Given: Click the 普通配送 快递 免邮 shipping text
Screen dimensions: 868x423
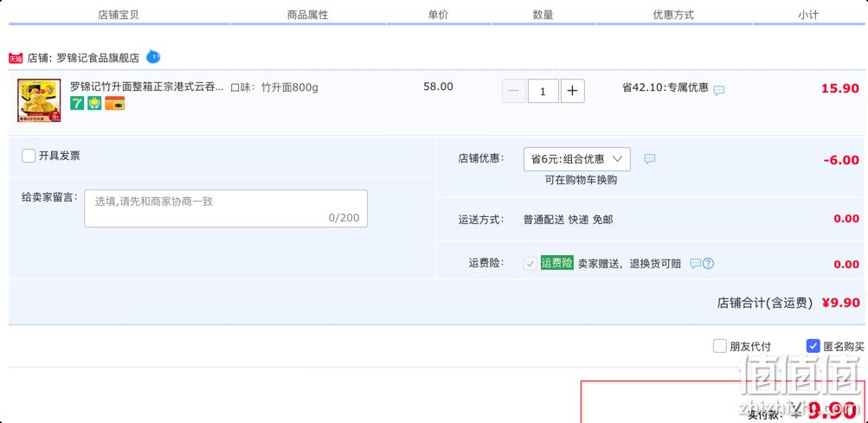Looking at the screenshot, I should coord(568,220).
